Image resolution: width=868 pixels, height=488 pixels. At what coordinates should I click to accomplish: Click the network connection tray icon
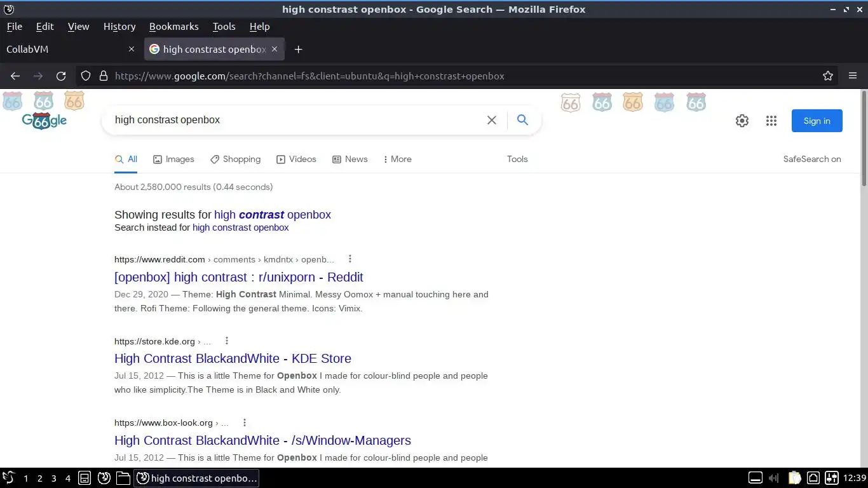(x=813, y=478)
